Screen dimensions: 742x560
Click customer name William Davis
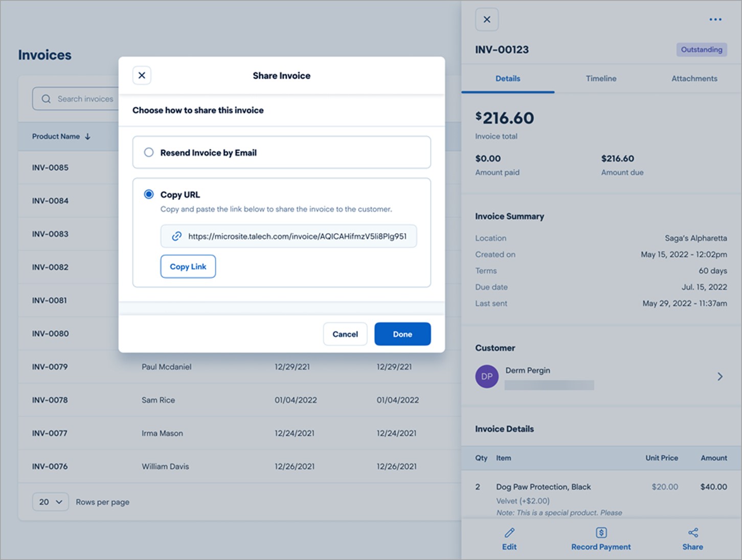tap(165, 466)
